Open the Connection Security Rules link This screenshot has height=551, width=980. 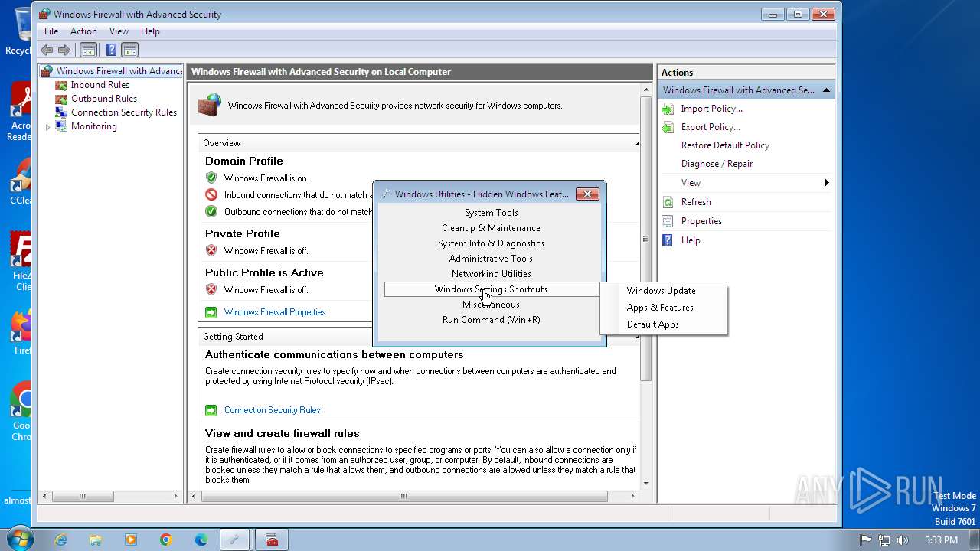coord(272,410)
